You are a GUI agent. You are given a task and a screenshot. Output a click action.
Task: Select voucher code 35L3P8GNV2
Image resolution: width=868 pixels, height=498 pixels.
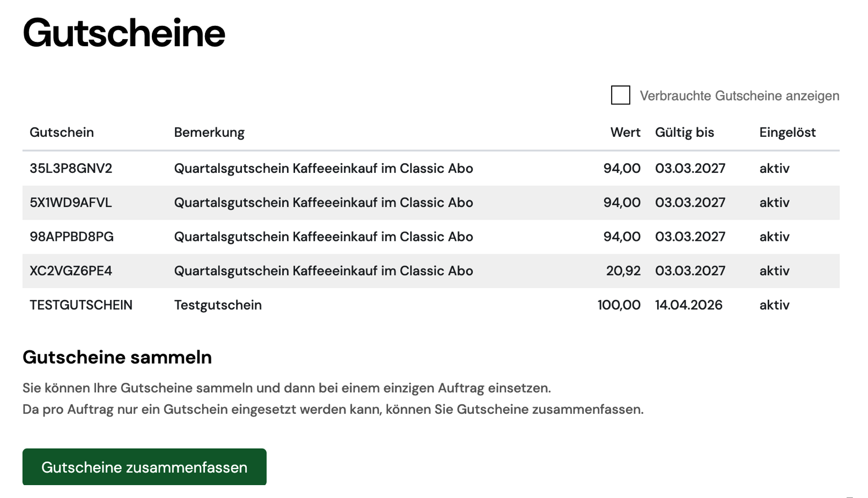71,169
